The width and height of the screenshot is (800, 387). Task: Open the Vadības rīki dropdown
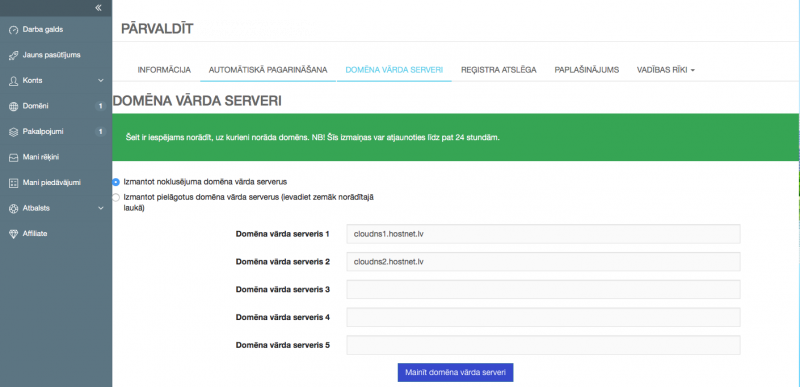point(665,70)
